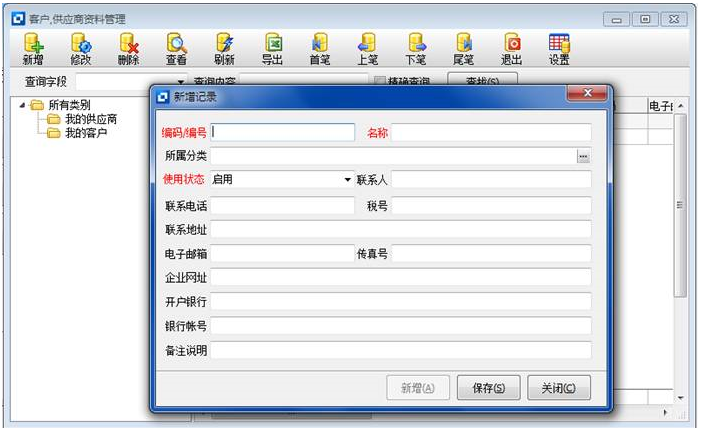Open the 设置 (Settings) toolbar icon
The image size is (702, 433).
[x=559, y=48]
